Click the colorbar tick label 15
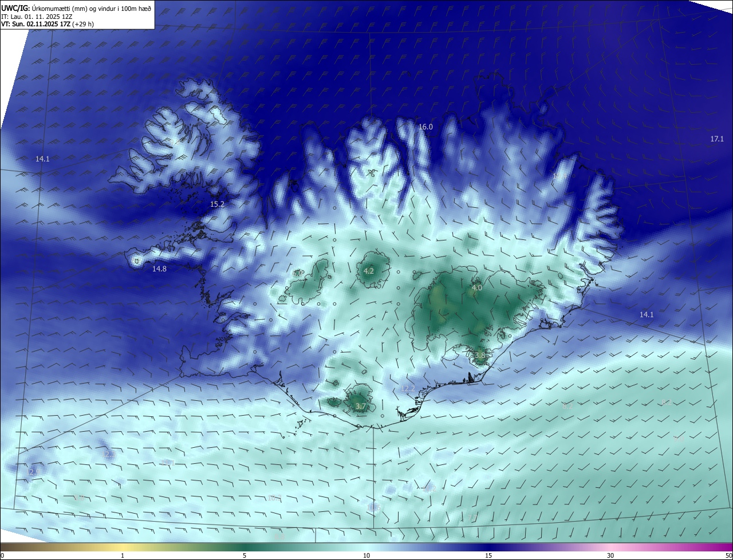Screen dimensions: 733x560 coord(488,556)
